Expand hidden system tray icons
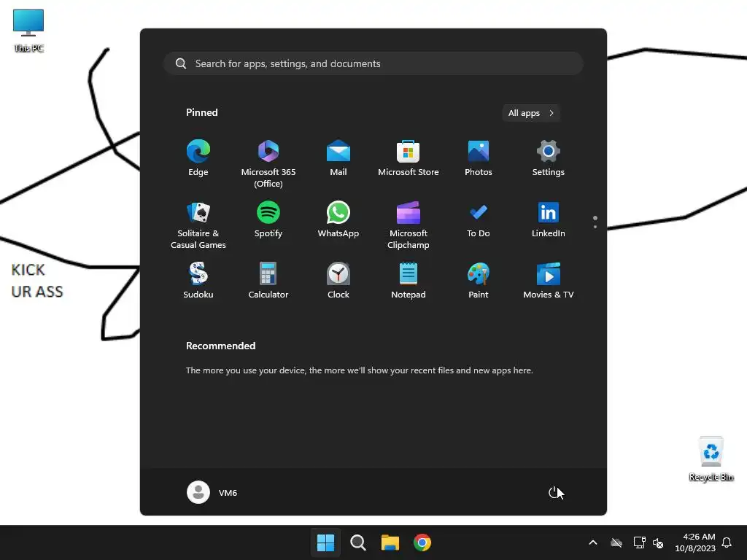 point(593,542)
